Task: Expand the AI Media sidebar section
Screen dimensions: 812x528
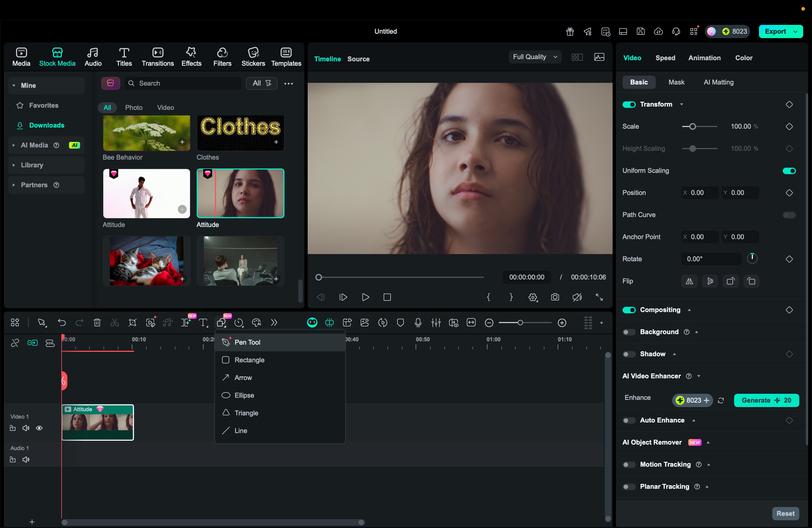Action: pos(34,145)
